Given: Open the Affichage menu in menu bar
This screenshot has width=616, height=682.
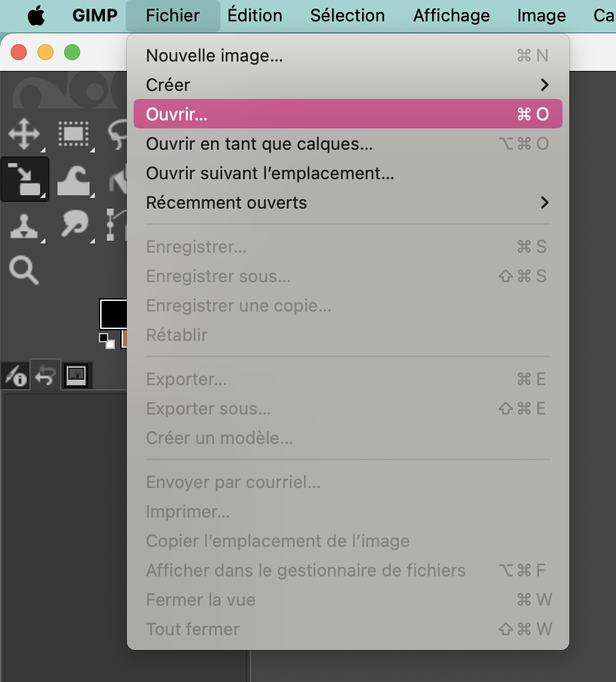Looking at the screenshot, I should pos(451,15).
